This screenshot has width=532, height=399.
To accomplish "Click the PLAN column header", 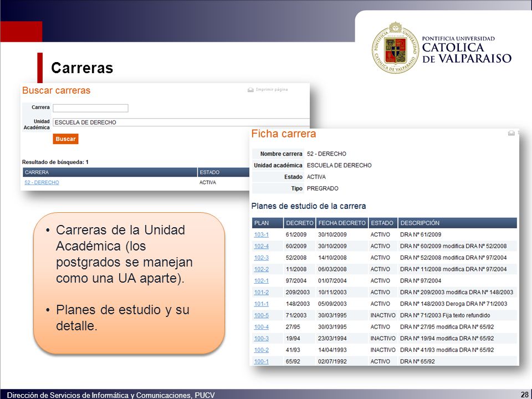I will pyautogui.click(x=267, y=223).
